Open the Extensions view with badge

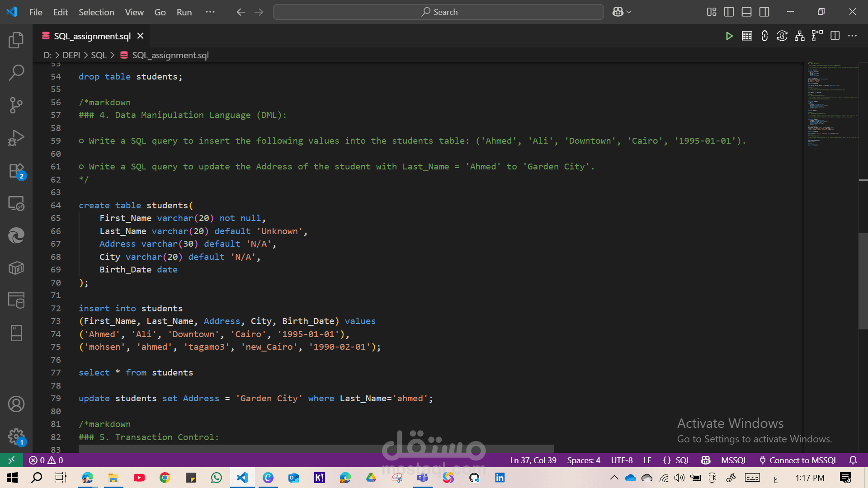[x=16, y=171]
